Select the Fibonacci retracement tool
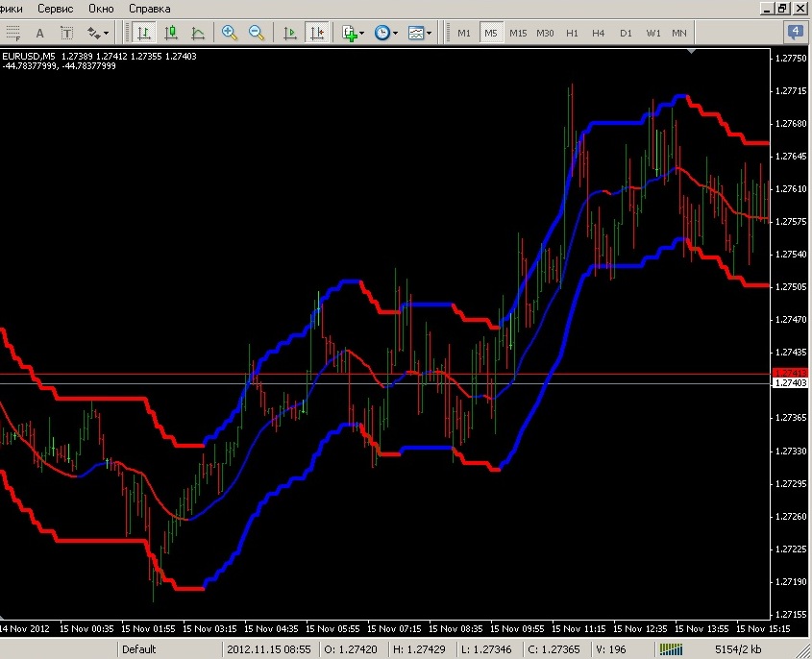This screenshot has width=812, height=659. (x=12, y=33)
